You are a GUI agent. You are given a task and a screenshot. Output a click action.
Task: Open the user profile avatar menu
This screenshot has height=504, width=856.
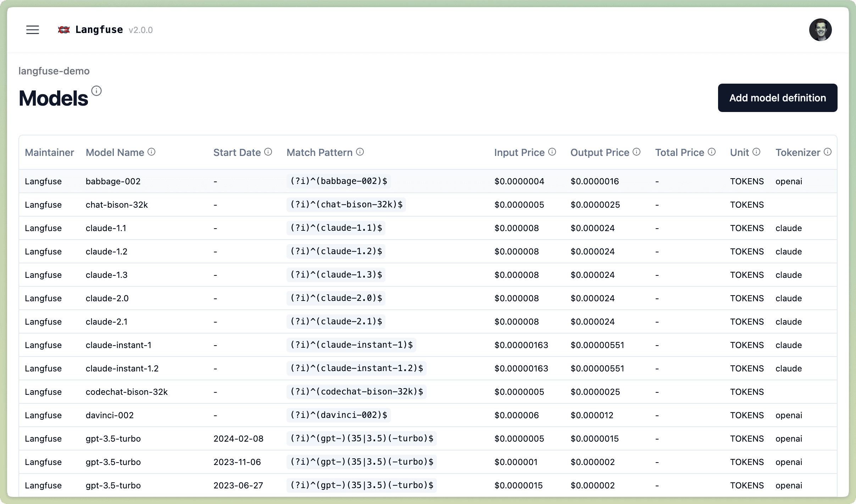coord(821,30)
